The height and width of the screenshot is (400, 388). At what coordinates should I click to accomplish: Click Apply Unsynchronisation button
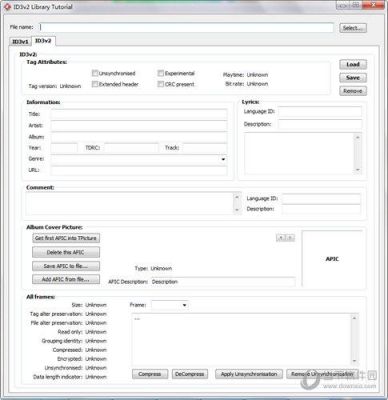coord(249,374)
